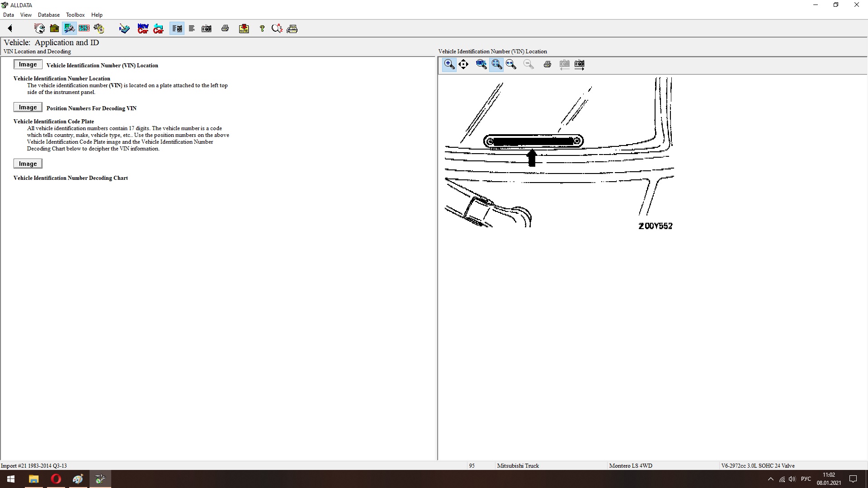Image resolution: width=868 pixels, height=488 pixels.
Task: Click the fit-width magnifier icon
Action: coord(511,64)
